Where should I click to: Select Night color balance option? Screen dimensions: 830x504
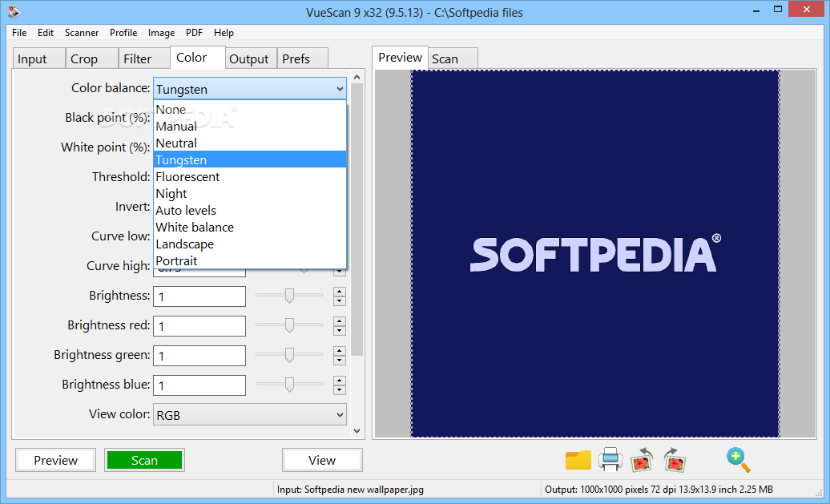click(250, 194)
